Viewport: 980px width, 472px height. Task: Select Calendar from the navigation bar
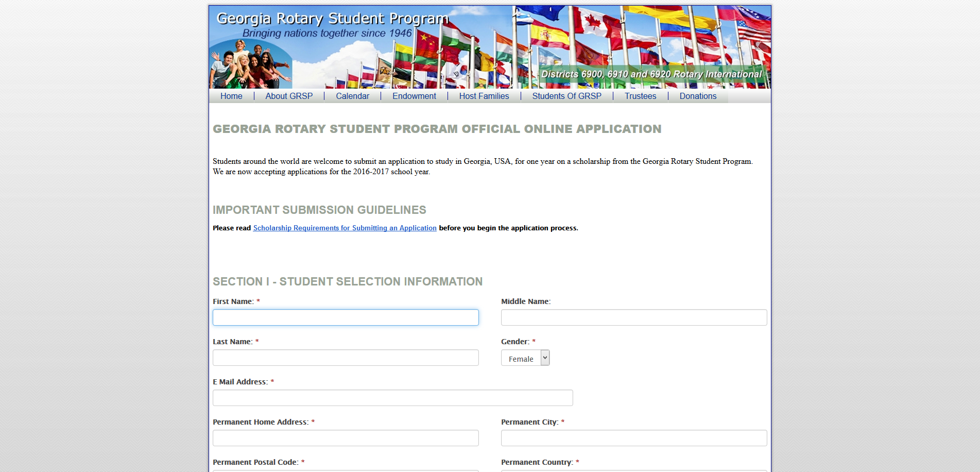[x=352, y=96]
